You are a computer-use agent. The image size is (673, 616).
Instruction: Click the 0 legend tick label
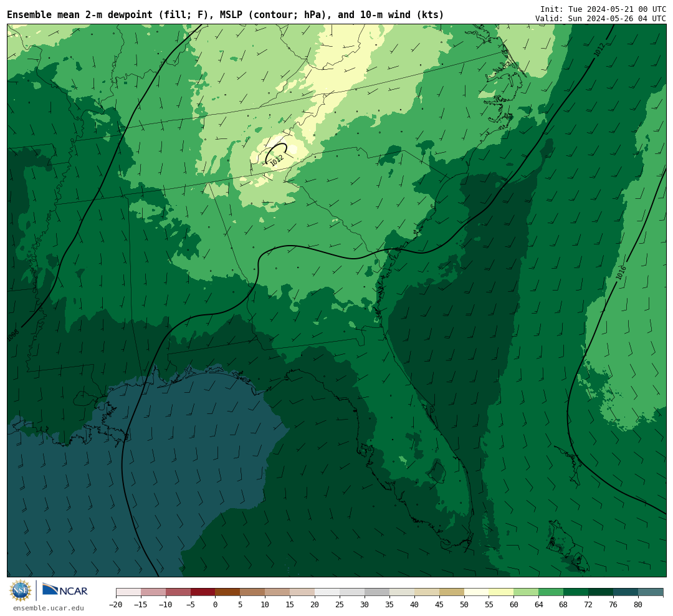point(216,605)
